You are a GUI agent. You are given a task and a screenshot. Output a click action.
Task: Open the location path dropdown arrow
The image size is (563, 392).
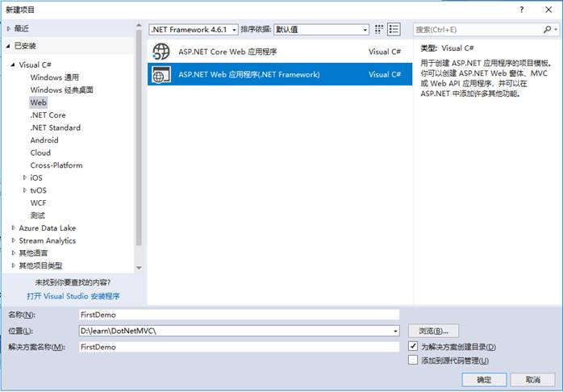click(x=395, y=331)
